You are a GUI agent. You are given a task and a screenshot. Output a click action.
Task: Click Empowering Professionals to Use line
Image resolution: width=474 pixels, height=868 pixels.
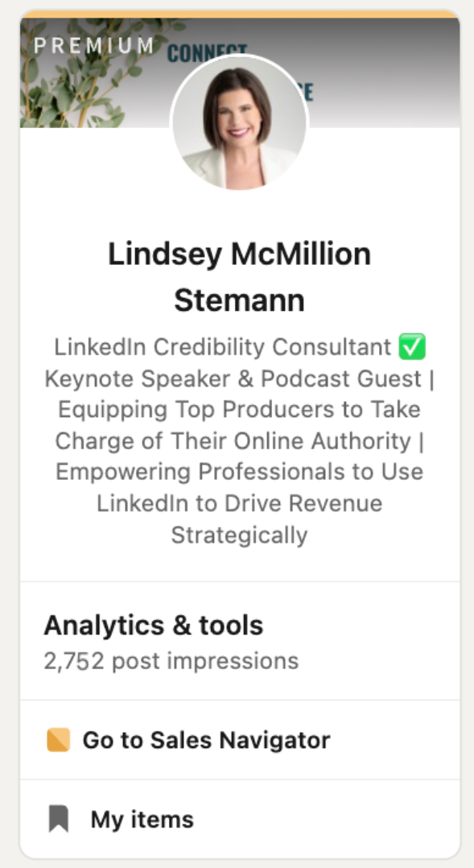coord(240,472)
